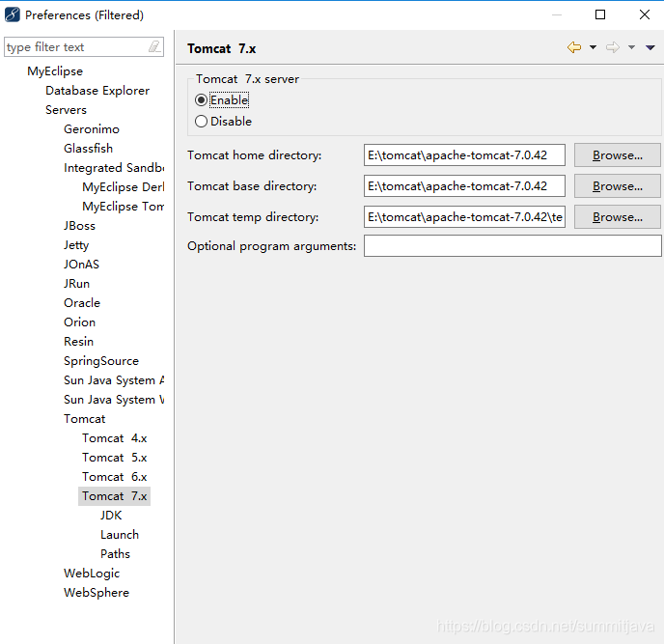The height and width of the screenshot is (644, 664).
Task: Focus the Tomcat temp directory field
Action: click(464, 217)
